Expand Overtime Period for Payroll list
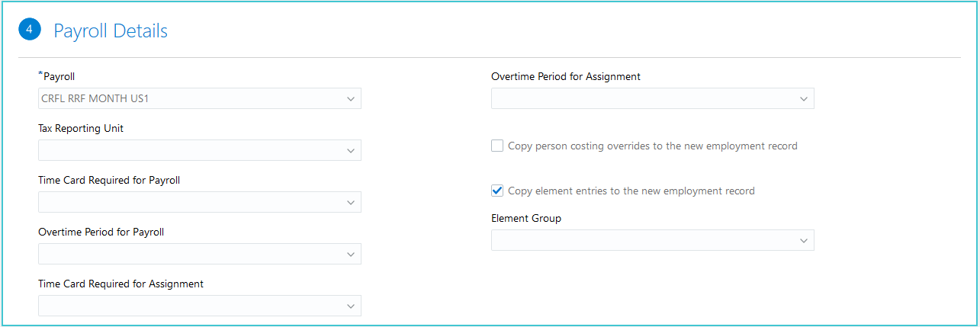Viewport: 980px width, 327px height. click(x=350, y=255)
